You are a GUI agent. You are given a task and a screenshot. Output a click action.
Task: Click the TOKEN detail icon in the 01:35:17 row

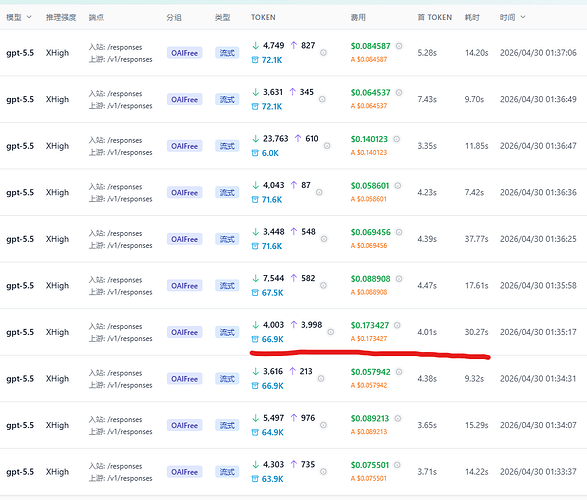(x=331, y=332)
